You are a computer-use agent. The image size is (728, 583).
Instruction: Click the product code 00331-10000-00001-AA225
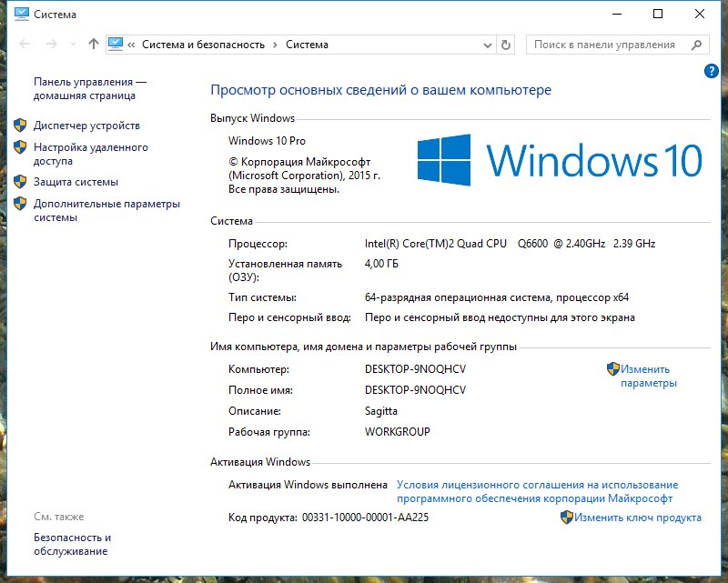coord(366,518)
